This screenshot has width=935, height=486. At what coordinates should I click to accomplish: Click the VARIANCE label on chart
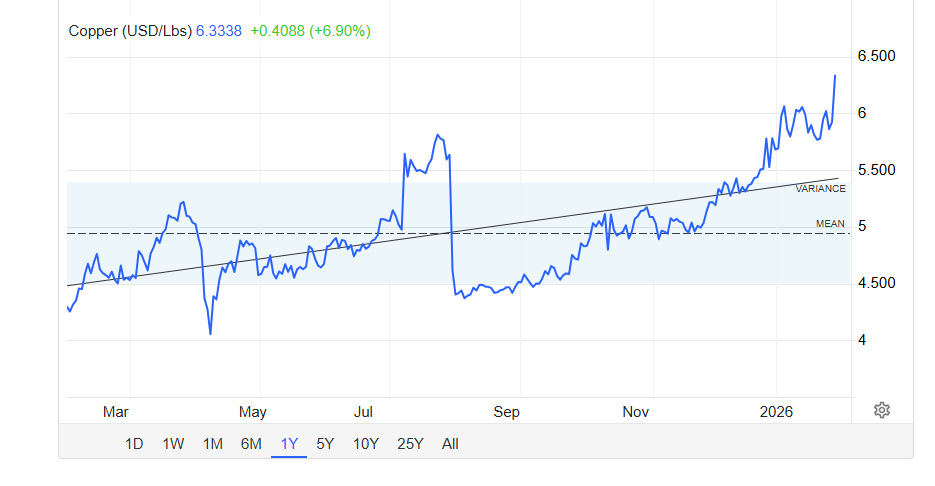[821, 188]
